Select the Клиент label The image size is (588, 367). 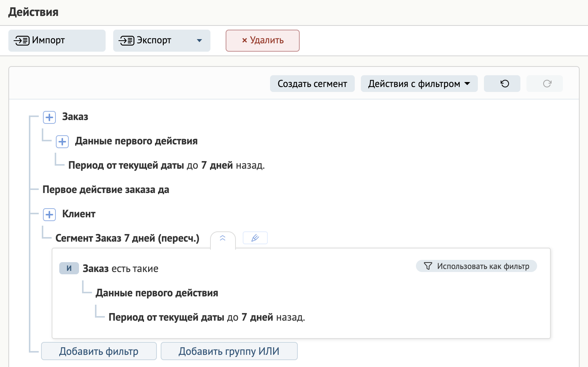click(x=79, y=214)
